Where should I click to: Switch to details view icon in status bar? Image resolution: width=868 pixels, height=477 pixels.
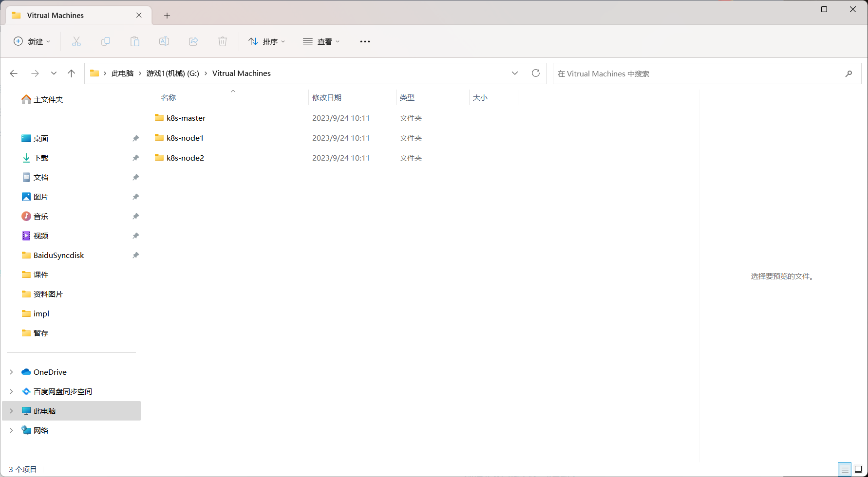(845, 469)
